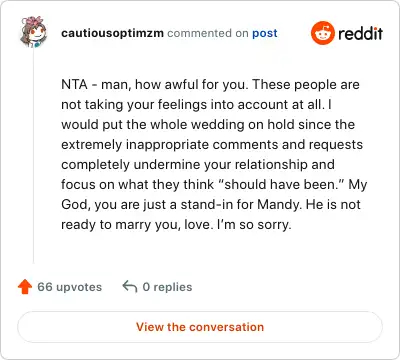This screenshot has height=360, width=400.
Task: Click the phrase "extremely inappropriate comments"
Action: (170, 145)
